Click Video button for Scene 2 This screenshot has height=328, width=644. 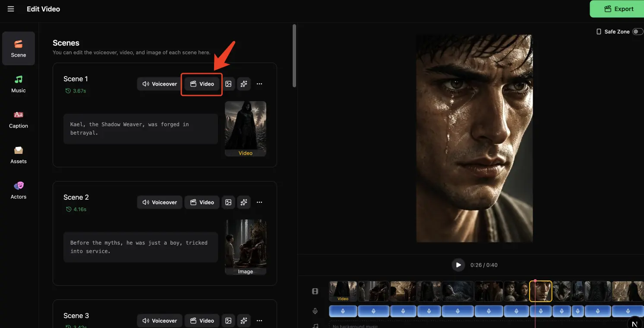(202, 202)
